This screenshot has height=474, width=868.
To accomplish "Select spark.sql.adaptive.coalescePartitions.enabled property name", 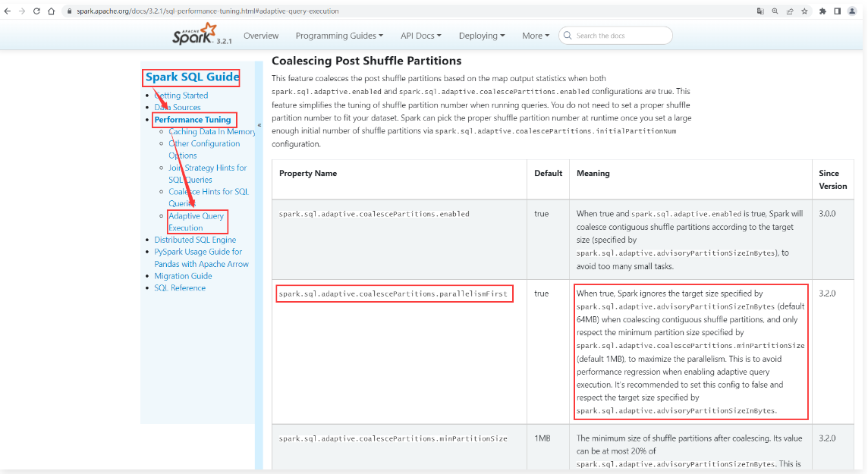I will click(374, 214).
